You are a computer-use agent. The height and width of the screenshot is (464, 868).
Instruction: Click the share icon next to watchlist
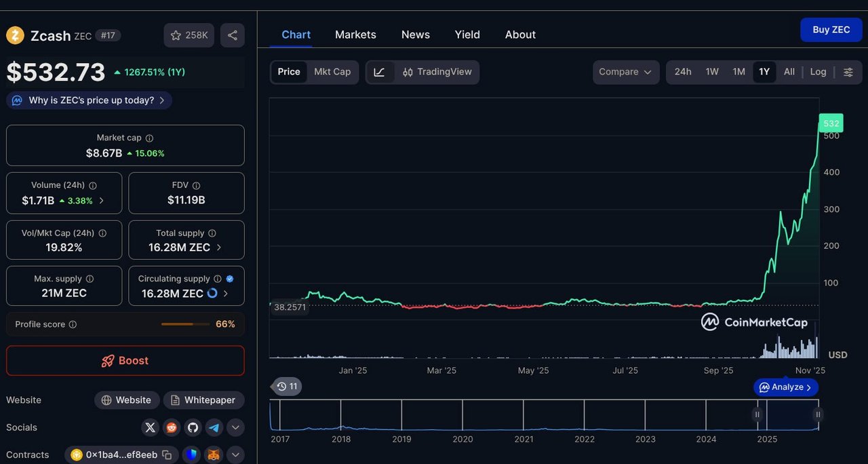pos(232,35)
